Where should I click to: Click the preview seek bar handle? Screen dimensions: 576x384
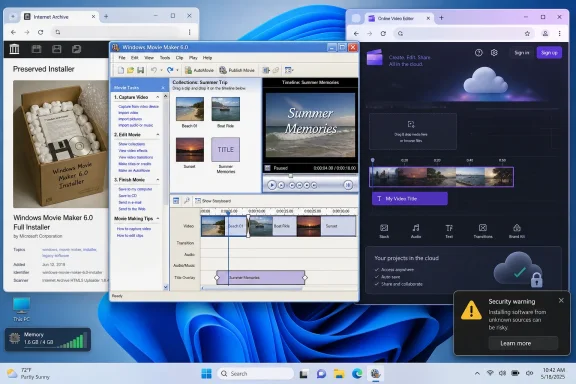point(291,176)
